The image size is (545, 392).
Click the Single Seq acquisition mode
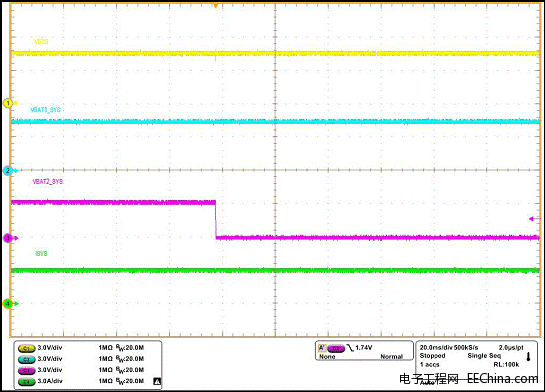click(x=484, y=356)
